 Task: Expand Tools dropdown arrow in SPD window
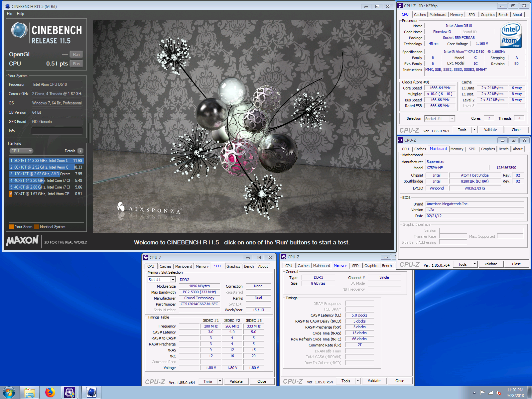[x=220, y=381]
